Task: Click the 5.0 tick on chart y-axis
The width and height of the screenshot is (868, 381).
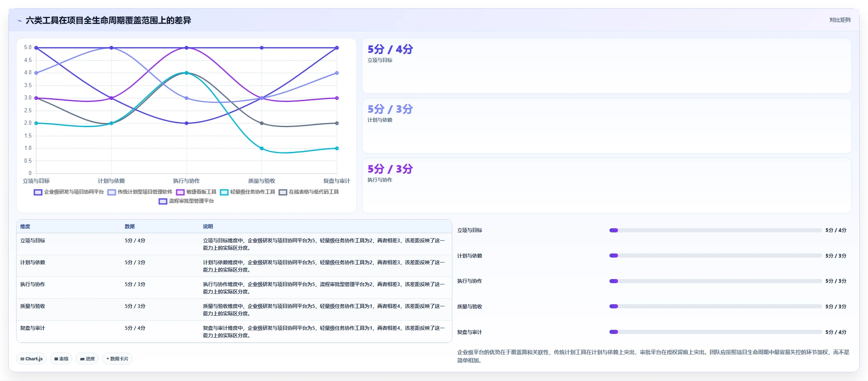Action: [28, 47]
